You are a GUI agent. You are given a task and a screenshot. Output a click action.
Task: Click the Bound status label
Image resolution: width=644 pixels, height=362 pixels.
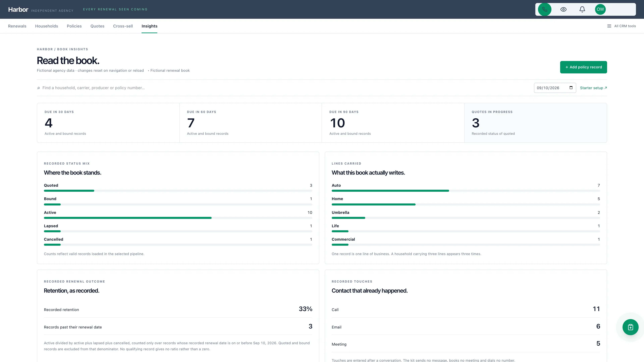click(50, 199)
